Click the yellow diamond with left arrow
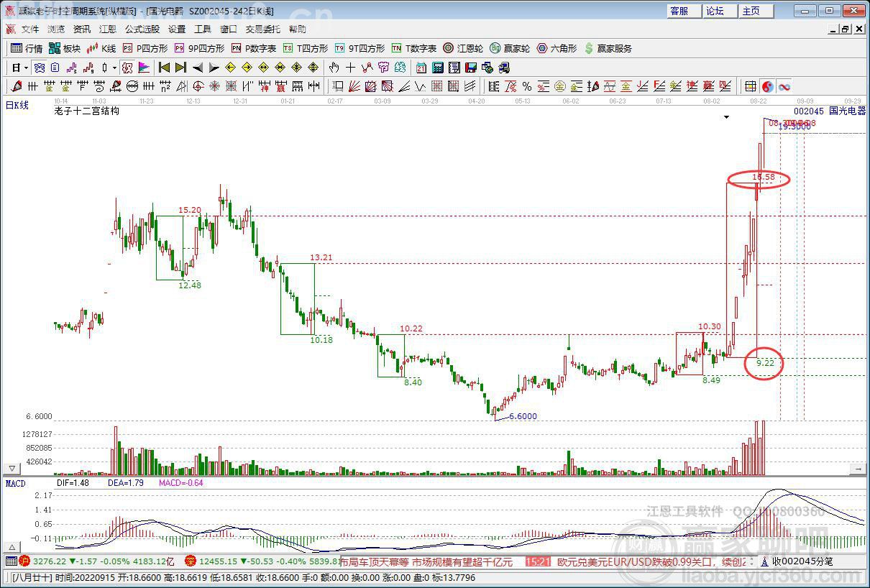 pos(230,68)
